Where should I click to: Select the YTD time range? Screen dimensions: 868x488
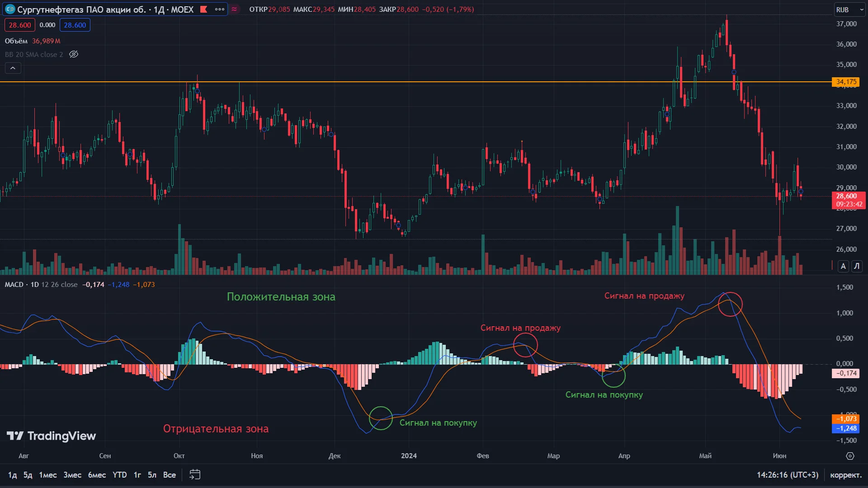(120, 475)
